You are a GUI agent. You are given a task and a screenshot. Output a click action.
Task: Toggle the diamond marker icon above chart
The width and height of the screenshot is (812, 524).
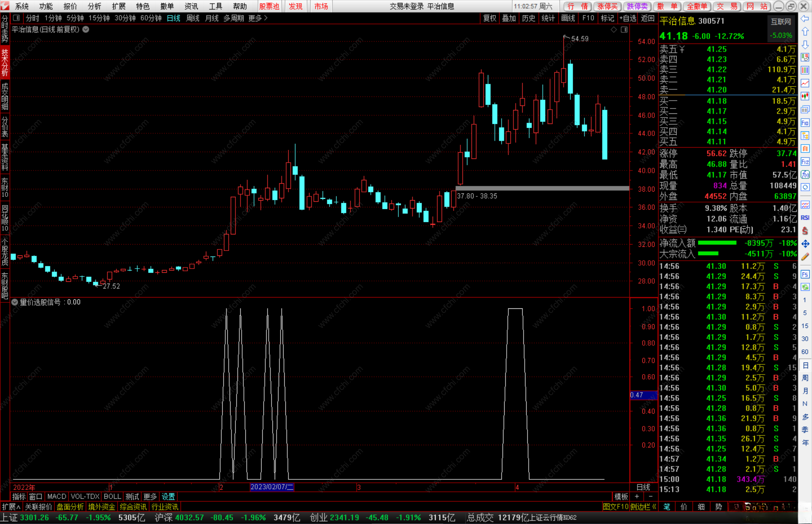click(x=614, y=30)
